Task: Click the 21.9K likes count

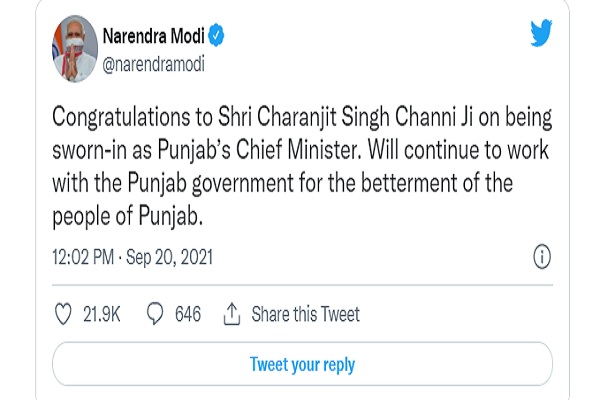Action: point(102,314)
